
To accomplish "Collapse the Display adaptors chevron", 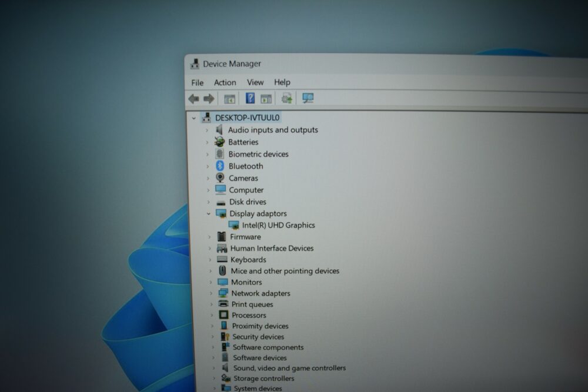I will pyautogui.click(x=209, y=213).
